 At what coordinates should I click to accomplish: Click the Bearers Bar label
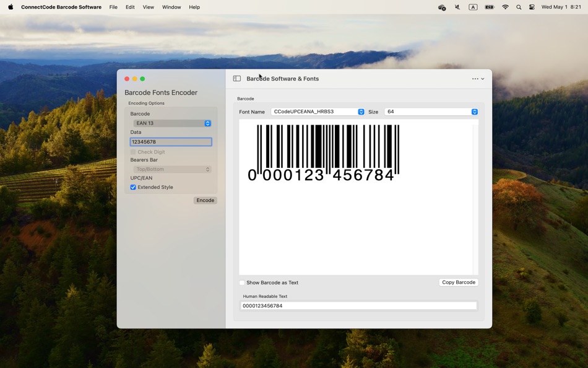(x=144, y=160)
